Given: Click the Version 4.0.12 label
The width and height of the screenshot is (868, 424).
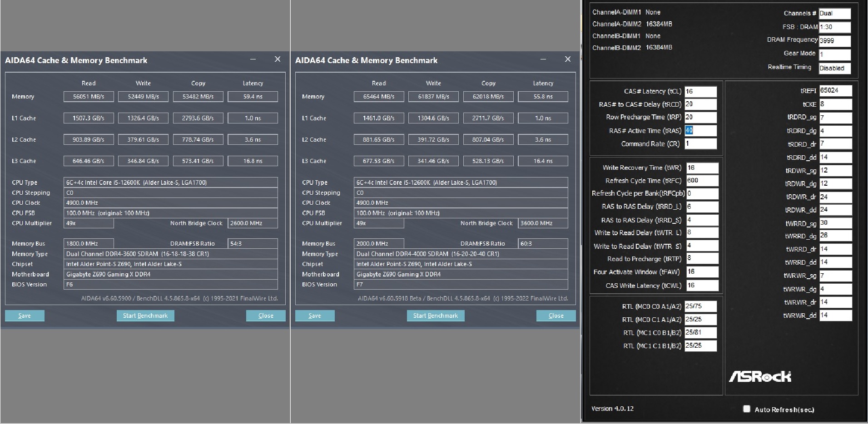Looking at the screenshot, I should pyautogui.click(x=612, y=409).
